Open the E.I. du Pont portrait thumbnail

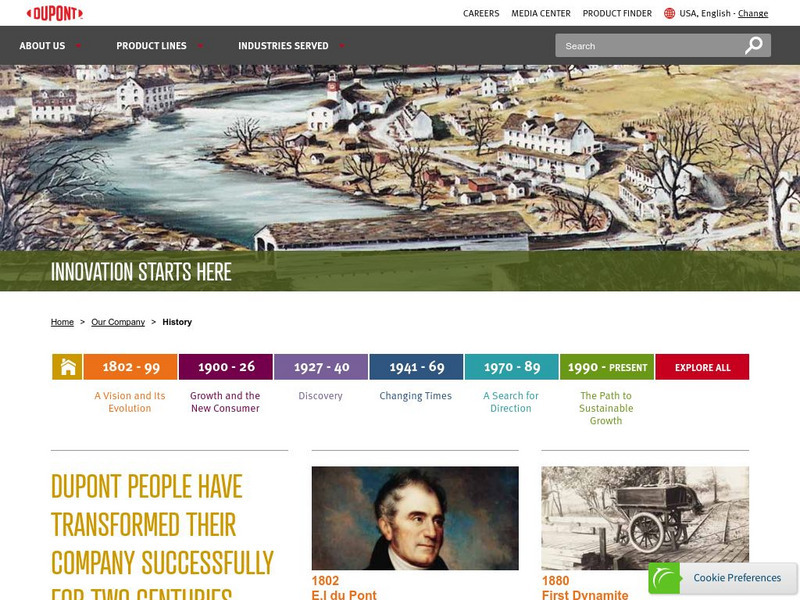point(415,518)
